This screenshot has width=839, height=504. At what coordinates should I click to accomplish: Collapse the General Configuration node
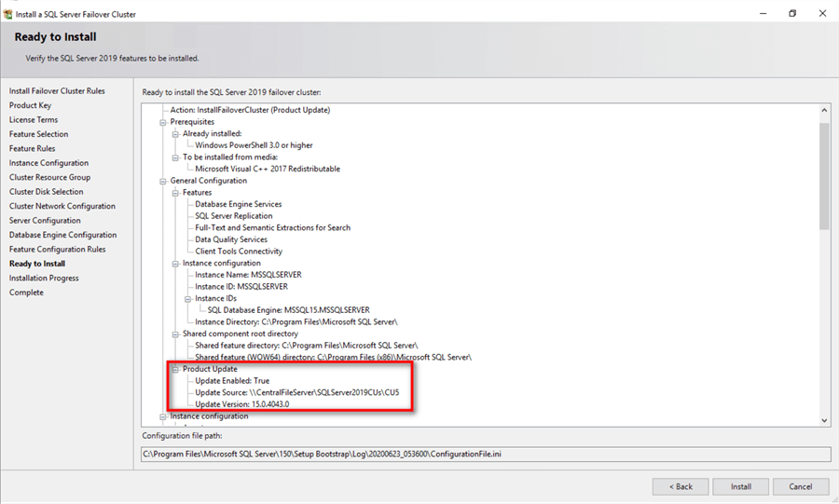coord(162,181)
